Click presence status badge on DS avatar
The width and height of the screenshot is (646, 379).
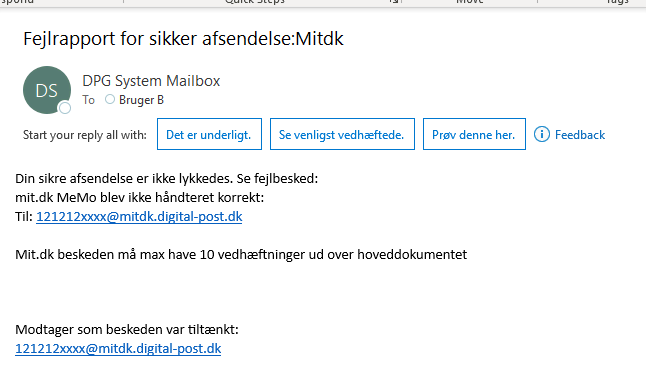pos(65,108)
